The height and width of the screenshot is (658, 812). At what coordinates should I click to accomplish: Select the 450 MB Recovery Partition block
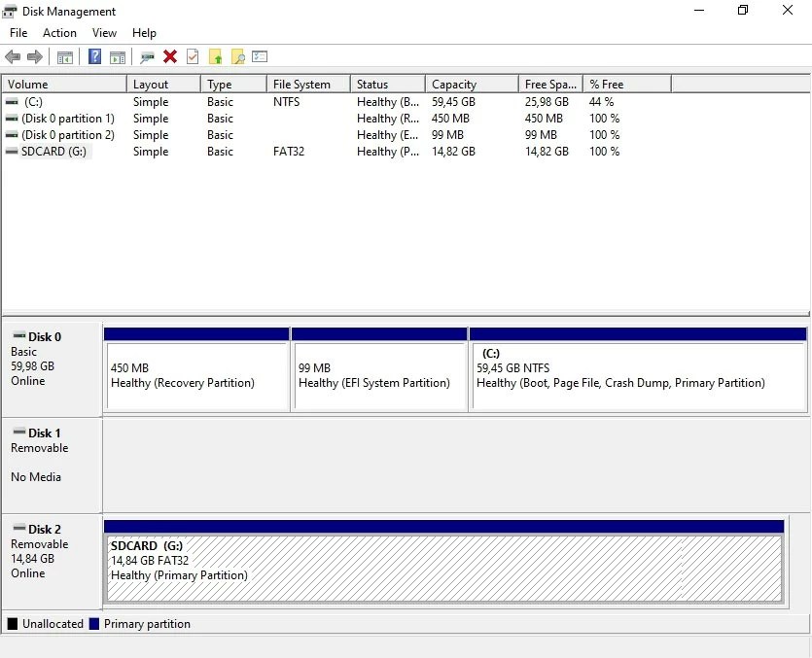tap(196, 369)
